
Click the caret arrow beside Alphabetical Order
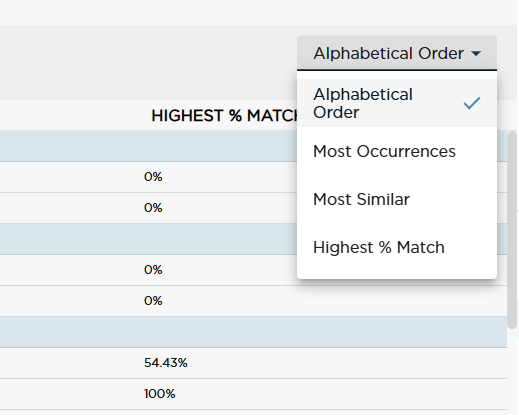tap(476, 53)
